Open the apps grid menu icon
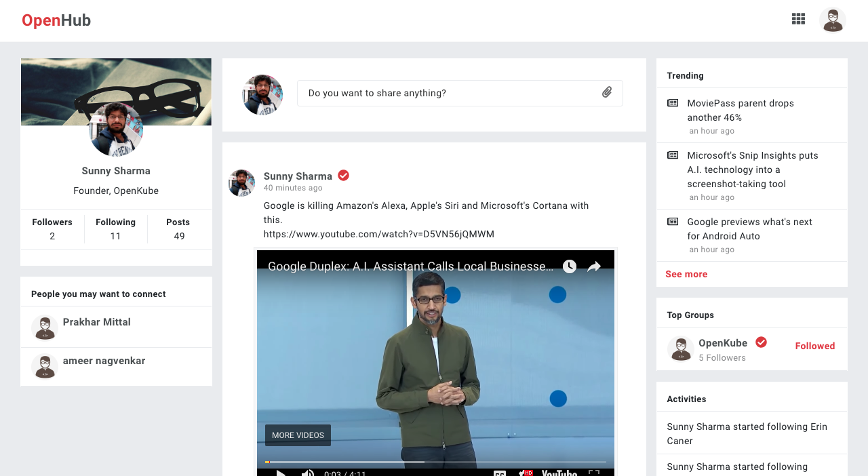 click(798, 19)
